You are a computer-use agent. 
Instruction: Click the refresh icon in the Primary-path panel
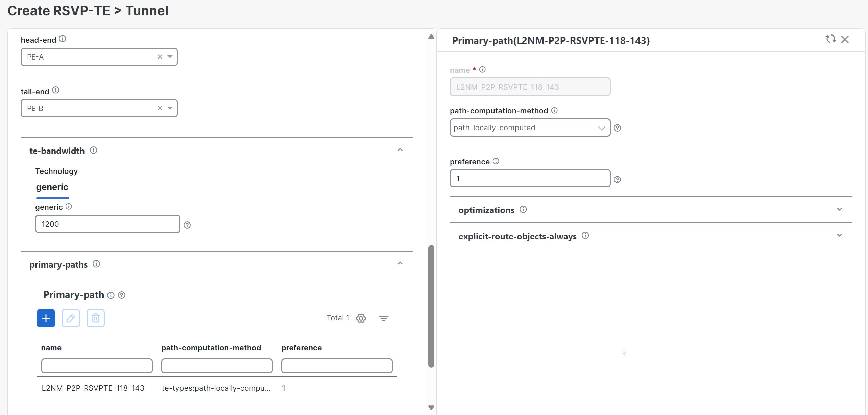click(x=830, y=39)
